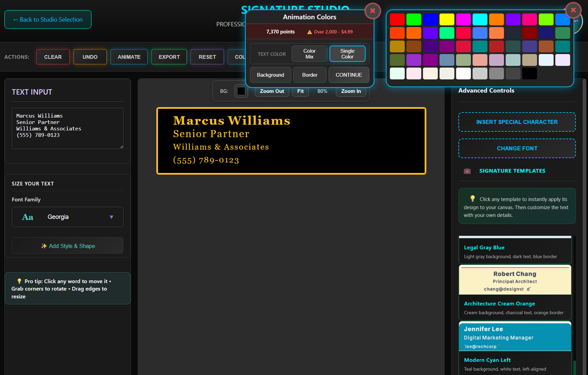588x375 pixels.
Task: Select Color Mix text mode
Action: 309,54
